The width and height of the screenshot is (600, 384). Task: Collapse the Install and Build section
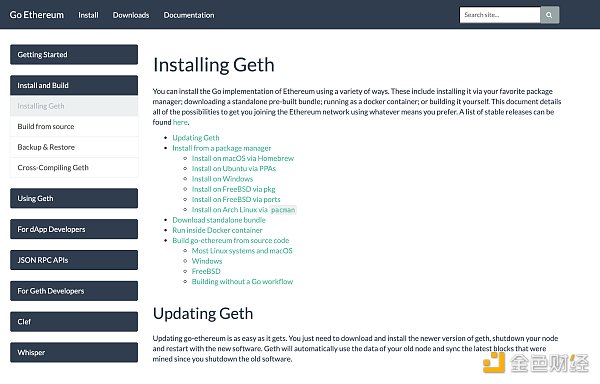tap(74, 85)
